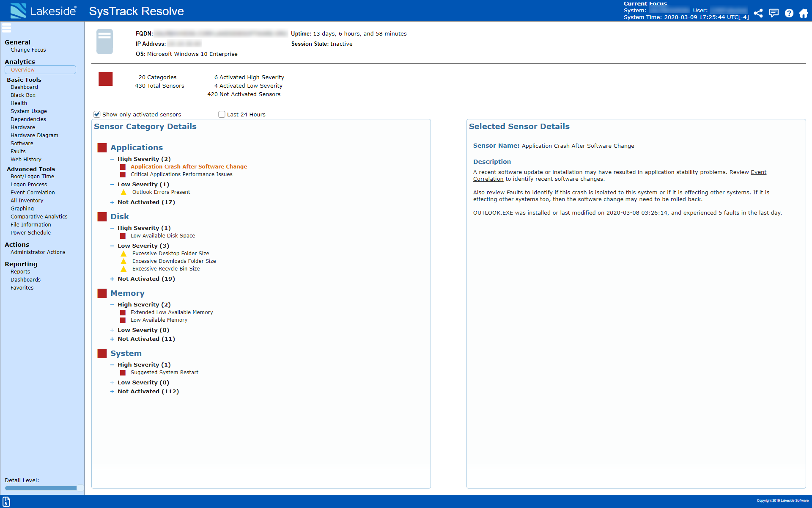Open the Share options via share icon
This screenshot has width=812, height=508.
(x=758, y=13)
